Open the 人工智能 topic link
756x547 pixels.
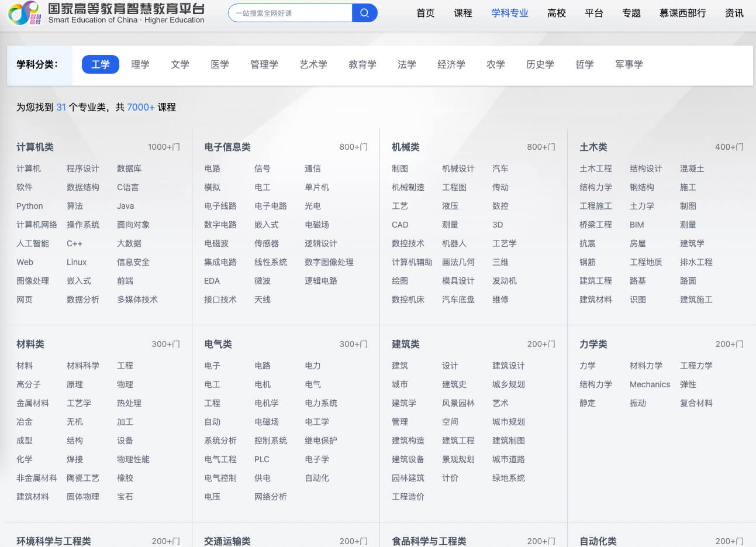[33, 243]
